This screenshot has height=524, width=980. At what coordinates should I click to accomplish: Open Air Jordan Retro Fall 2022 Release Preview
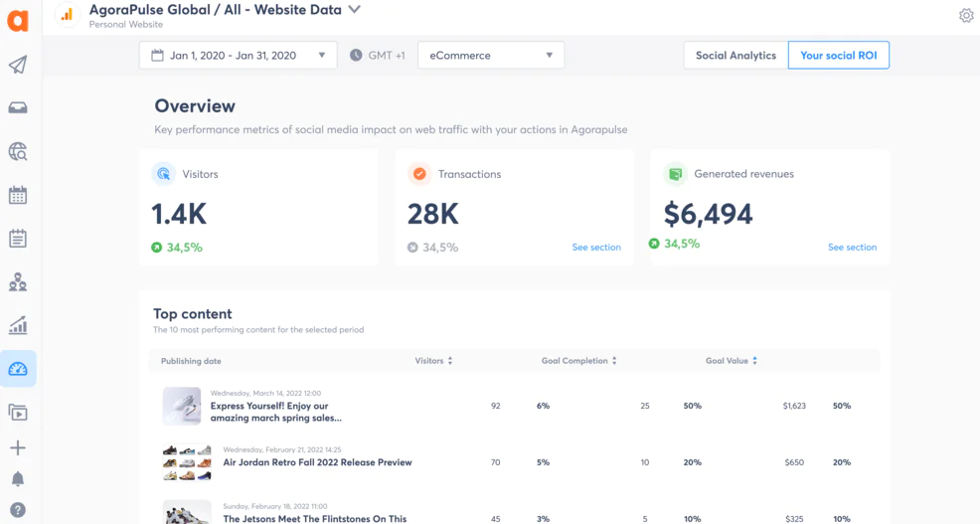(317, 462)
